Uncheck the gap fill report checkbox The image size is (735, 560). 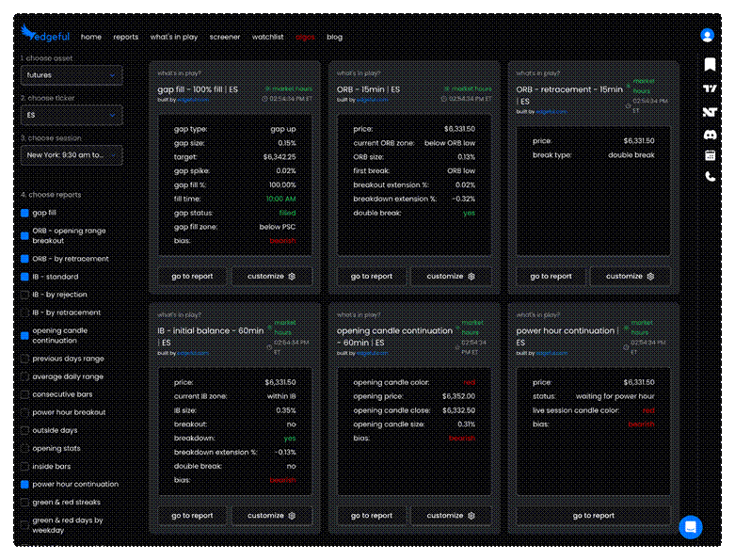(25, 213)
